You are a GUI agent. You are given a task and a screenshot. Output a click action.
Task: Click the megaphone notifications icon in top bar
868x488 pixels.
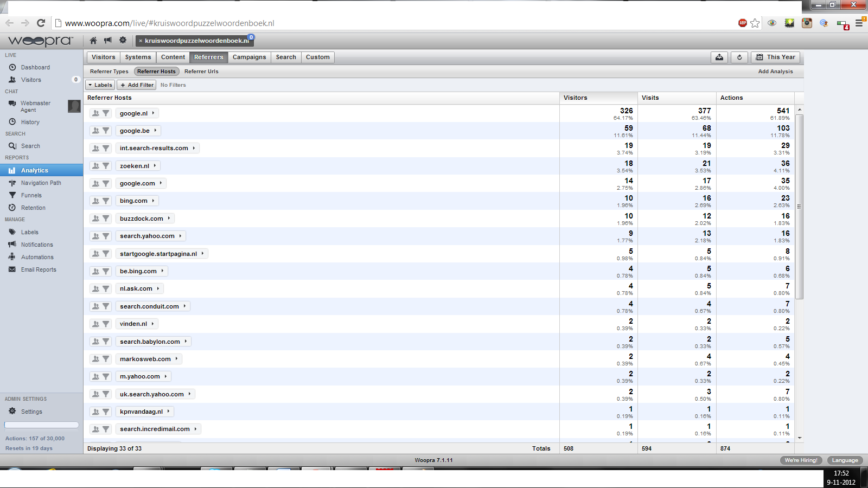108,41
